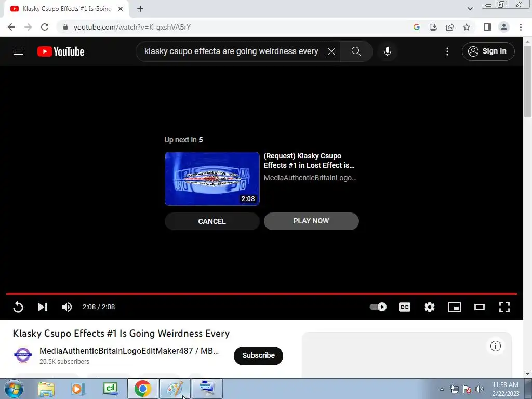Open the On-Screen Keyboard taskbar icon
532x399 pixels.
[x=207, y=389]
